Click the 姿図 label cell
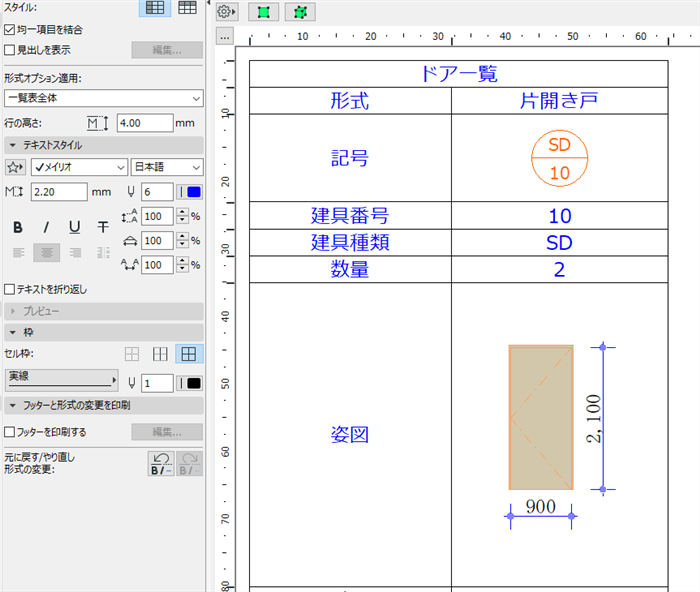The height and width of the screenshot is (592, 700). click(350, 434)
